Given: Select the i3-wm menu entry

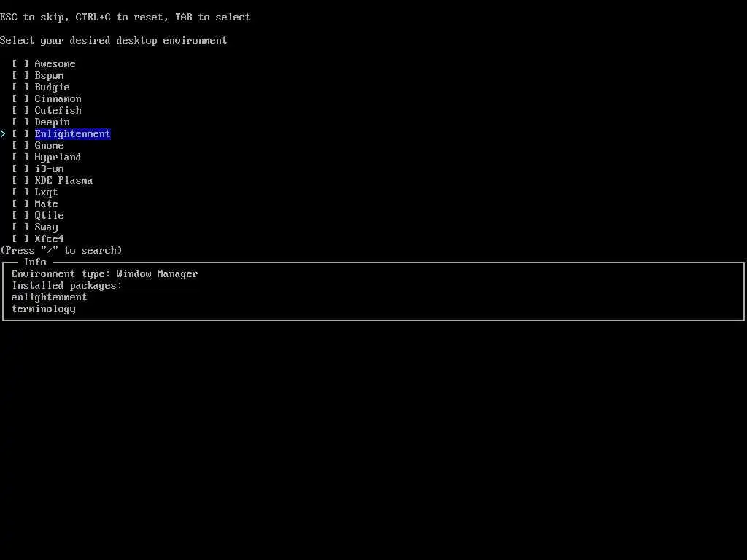Looking at the screenshot, I should 49,168.
